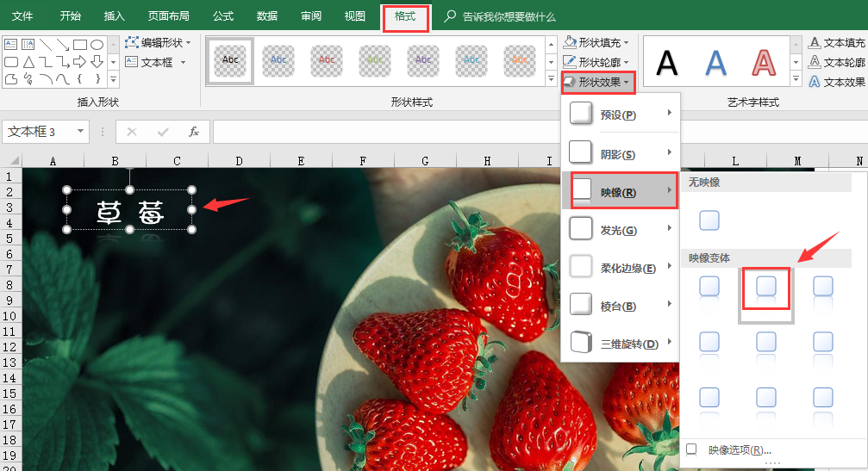Apply the blue Abc shape style
The image size is (868, 471).
coord(278,61)
